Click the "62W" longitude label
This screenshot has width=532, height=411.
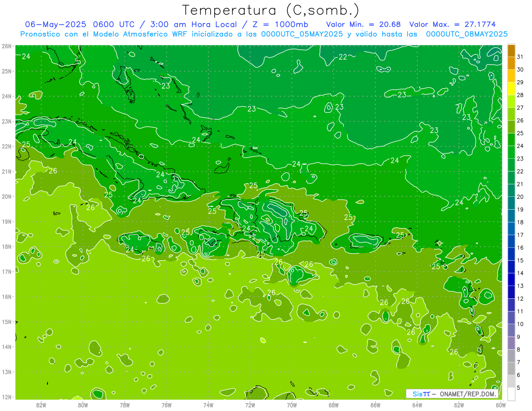pyautogui.click(x=459, y=405)
